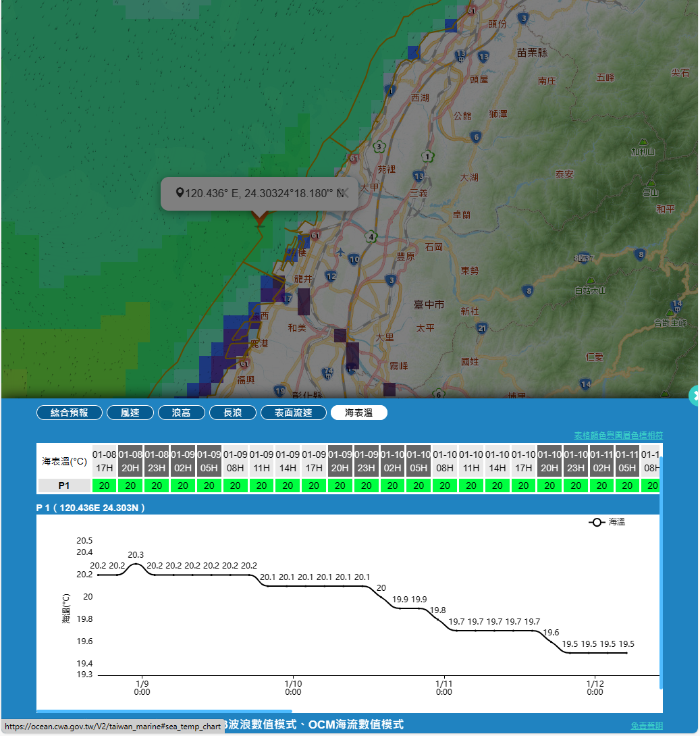
Task: Click the 加利山 mountain icon
Action: [643, 142]
